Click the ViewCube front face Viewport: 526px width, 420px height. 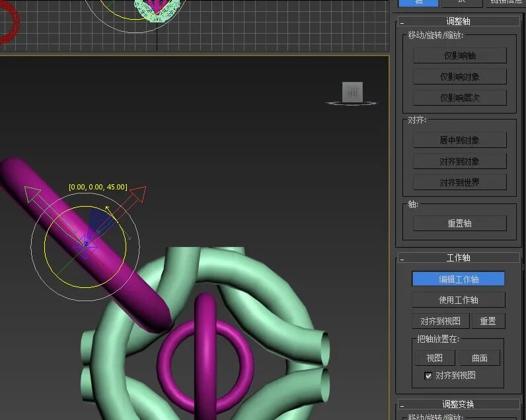[353, 92]
